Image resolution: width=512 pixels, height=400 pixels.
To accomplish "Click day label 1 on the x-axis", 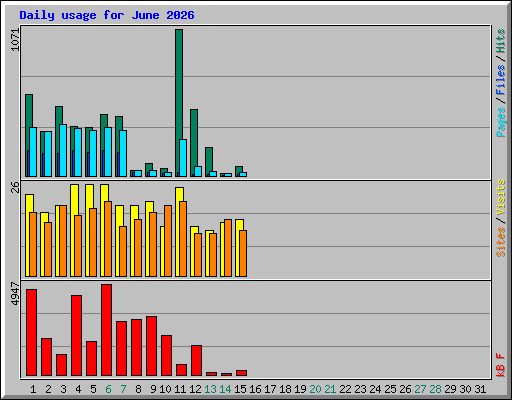I will tap(33, 389).
